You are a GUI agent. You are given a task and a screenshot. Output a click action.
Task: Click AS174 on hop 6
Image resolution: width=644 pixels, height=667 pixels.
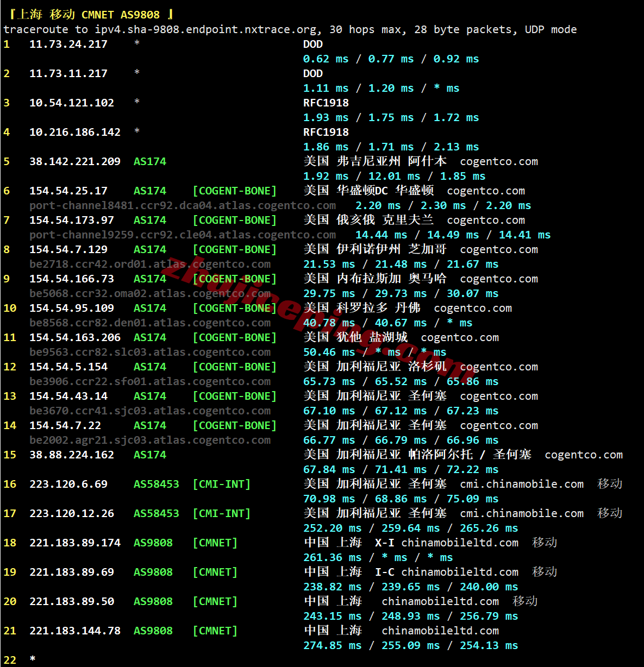pyautogui.click(x=150, y=191)
